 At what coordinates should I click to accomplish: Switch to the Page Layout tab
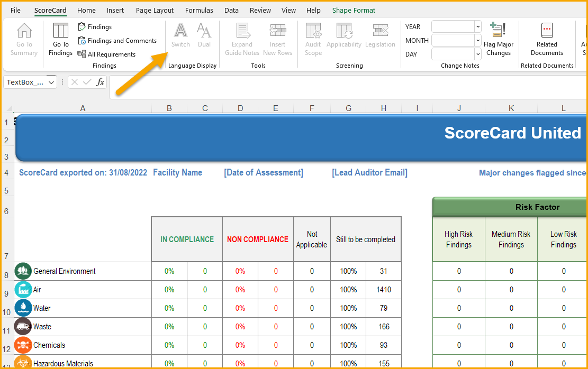pos(155,11)
